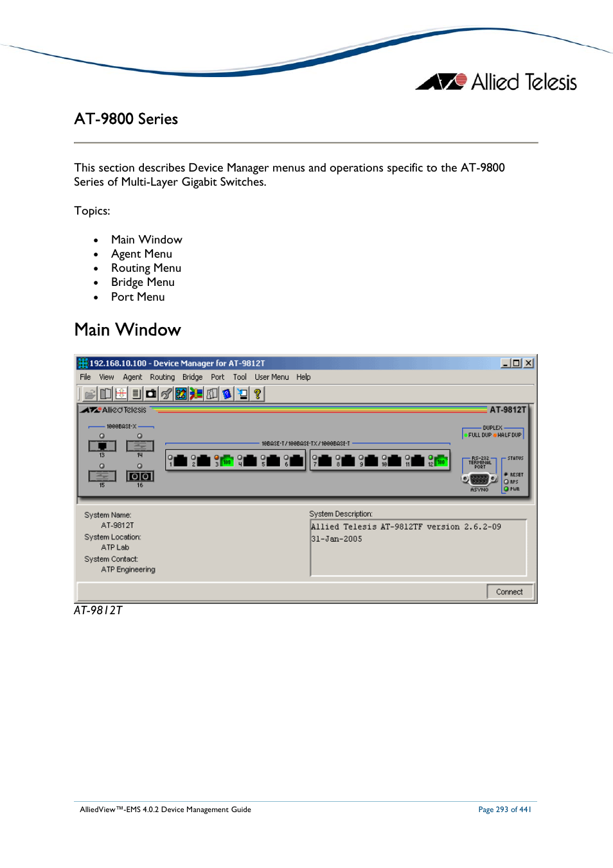Image resolution: width=613 pixels, height=868 pixels.
Task: Select RJ-45 port 8 on the switch
Action: (348, 461)
